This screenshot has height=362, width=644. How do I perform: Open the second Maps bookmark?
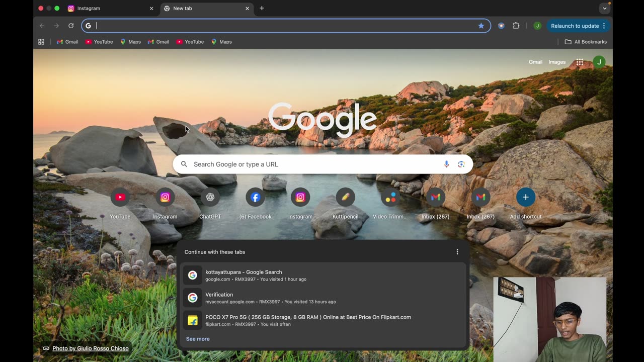tap(221, 42)
